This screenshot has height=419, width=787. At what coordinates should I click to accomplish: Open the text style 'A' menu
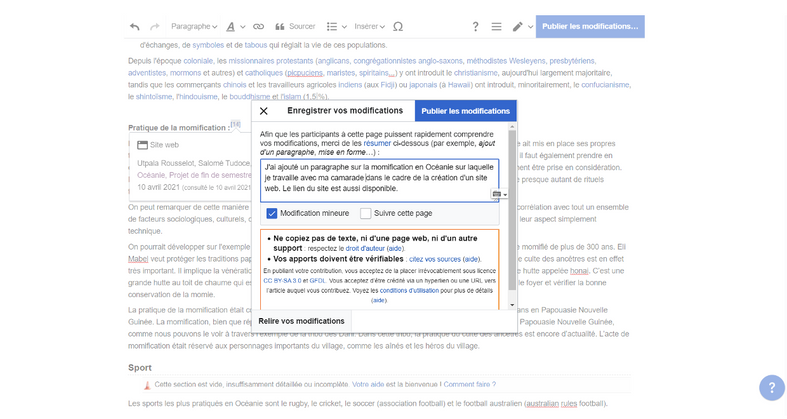(230, 27)
